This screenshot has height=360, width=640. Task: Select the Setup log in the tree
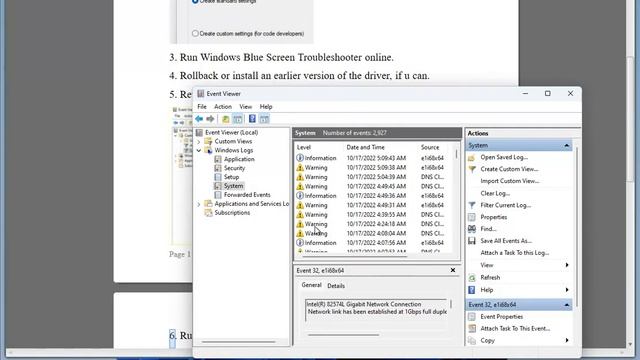[x=231, y=177]
